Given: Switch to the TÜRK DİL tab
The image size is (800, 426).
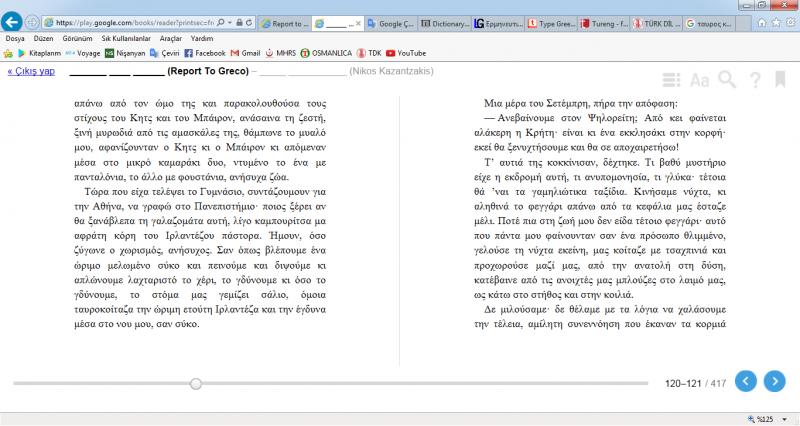Looking at the screenshot, I should coord(657,23).
